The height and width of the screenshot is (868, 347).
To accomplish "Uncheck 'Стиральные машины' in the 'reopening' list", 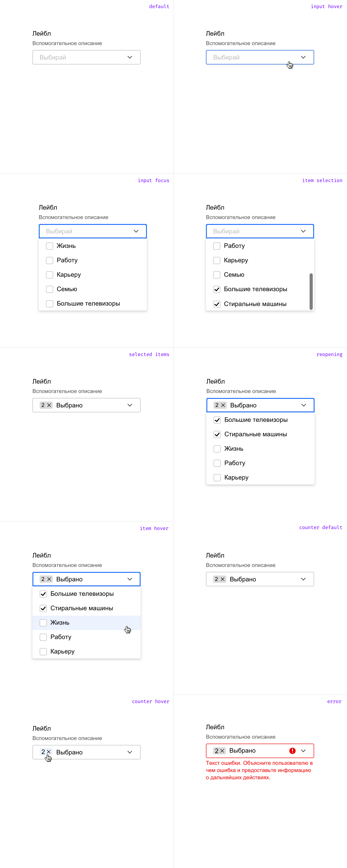I will (x=217, y=434).
